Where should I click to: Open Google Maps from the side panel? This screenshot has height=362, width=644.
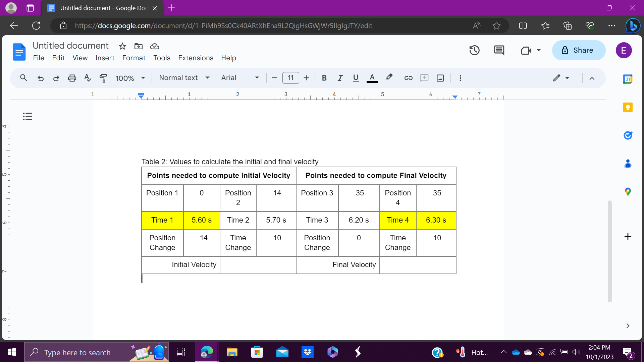coord(628,191)
